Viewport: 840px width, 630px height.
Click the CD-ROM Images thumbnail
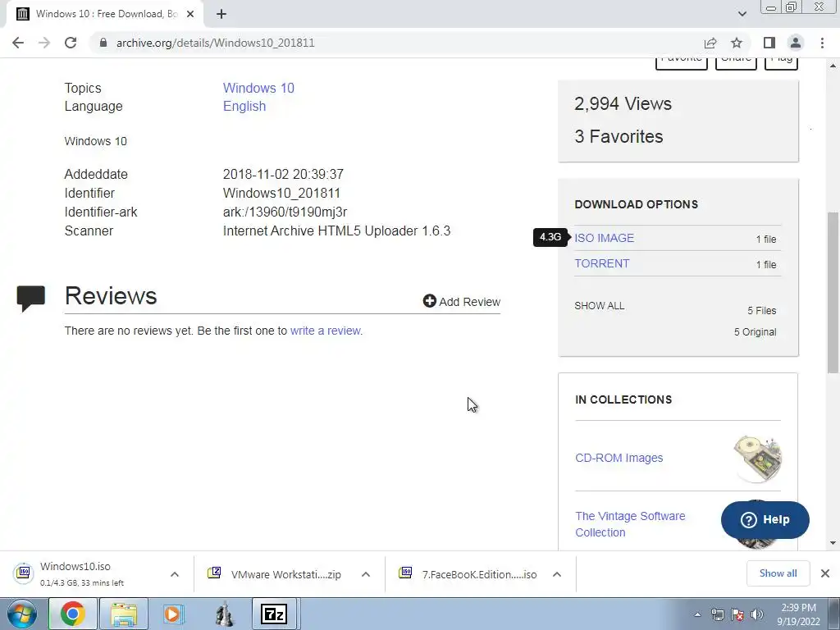point(757,459)
